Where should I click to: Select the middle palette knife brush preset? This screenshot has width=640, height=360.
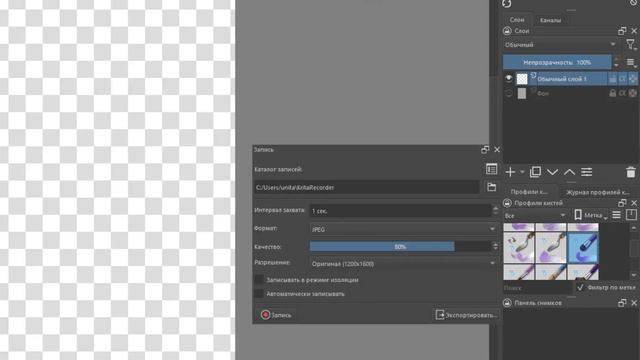551,247
